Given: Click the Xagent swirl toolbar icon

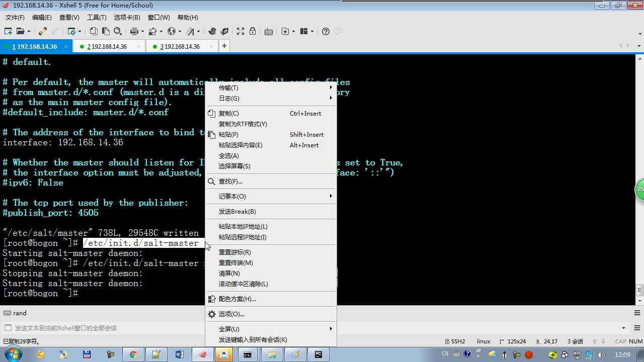Looking at the screenshot, I should [x=212, y=31].
